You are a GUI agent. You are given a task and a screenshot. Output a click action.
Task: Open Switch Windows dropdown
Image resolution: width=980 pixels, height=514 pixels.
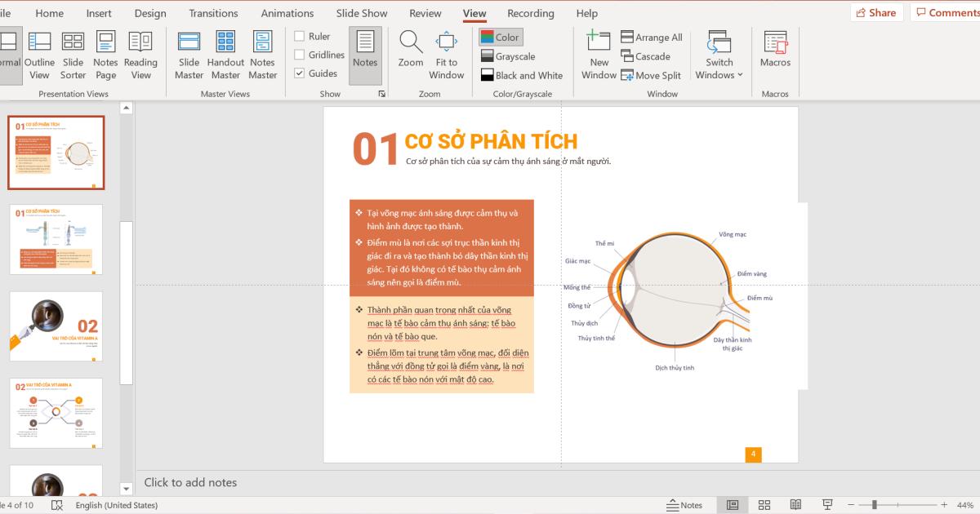pos(719,55)
